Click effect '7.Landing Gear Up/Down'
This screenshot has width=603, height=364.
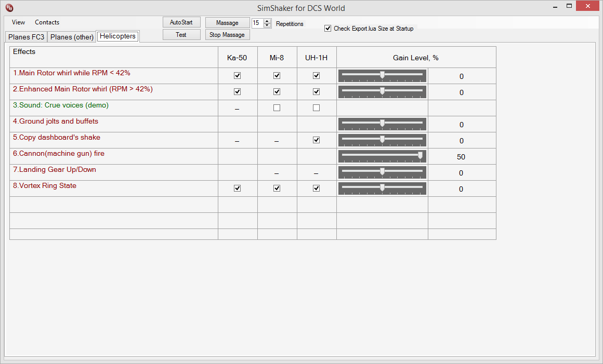pos(54,170)
